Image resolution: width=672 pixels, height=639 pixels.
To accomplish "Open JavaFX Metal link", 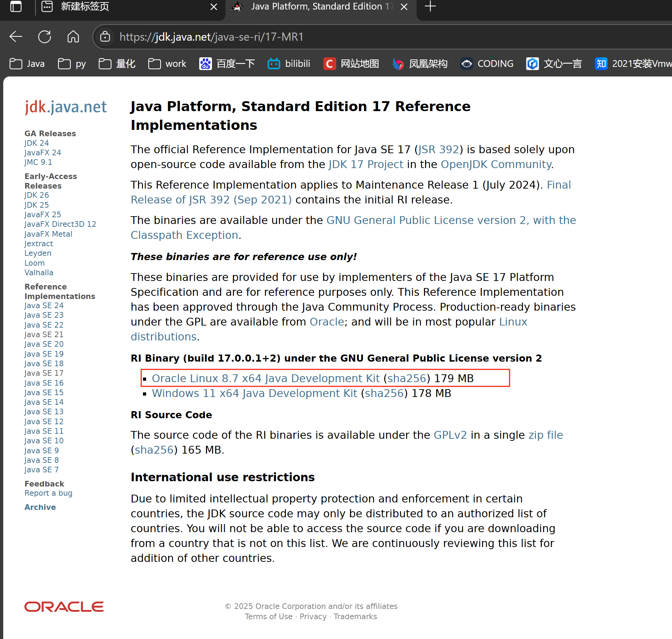I will tap(48, 234).
